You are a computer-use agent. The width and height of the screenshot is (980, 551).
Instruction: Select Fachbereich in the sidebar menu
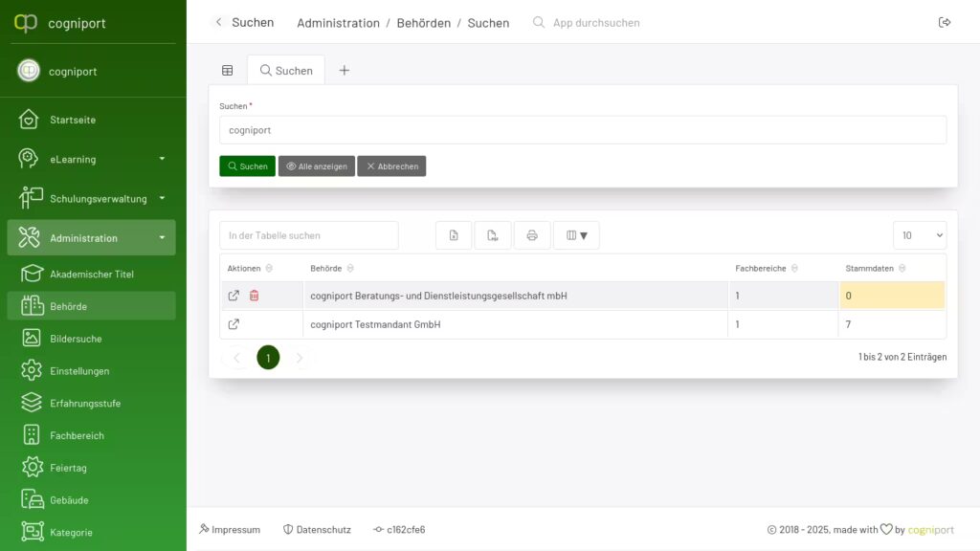pos(77,435)
